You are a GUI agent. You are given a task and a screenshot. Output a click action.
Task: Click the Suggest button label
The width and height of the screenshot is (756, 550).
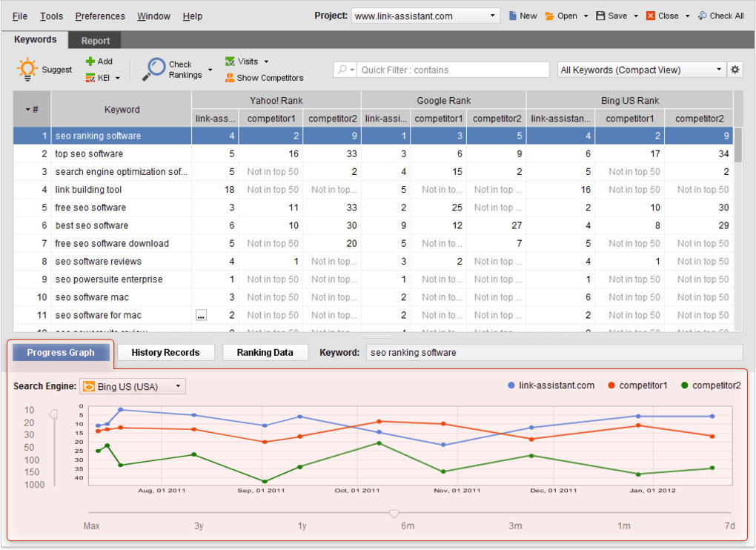57,70
